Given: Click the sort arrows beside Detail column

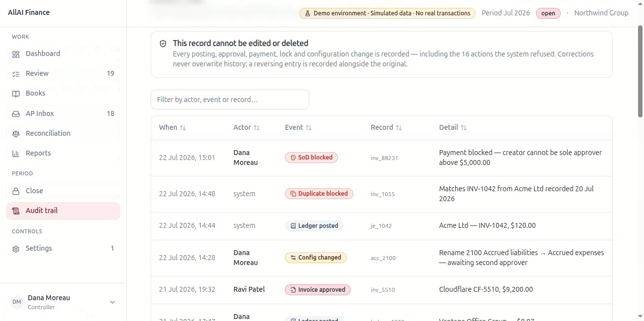Looking at the screenshot, I should [x=464, y=128].
